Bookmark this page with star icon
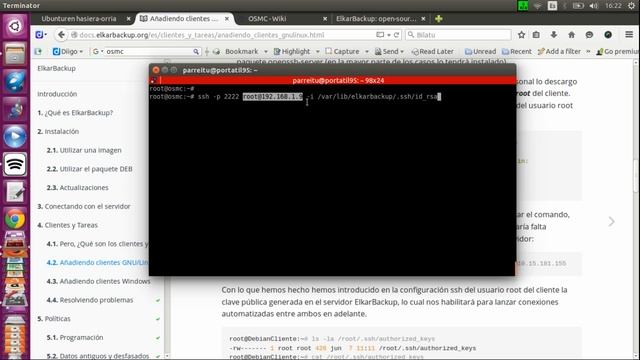The height and width of the screenshot is (360, 640). [x=521, y=35]
